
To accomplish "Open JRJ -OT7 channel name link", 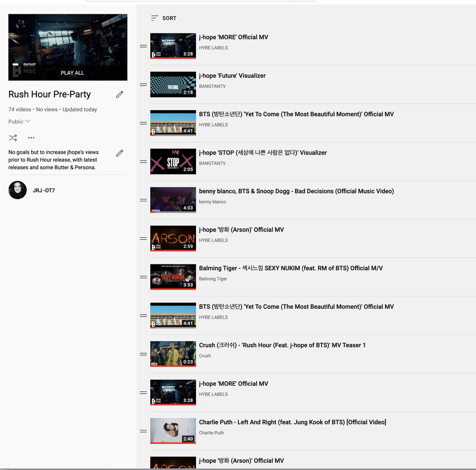I will click(x=44, y=191).
